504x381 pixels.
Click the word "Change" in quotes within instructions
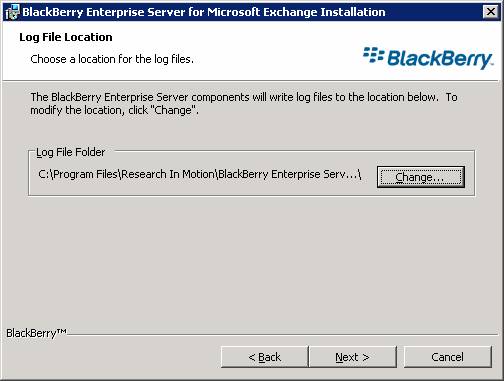click(x=174, y=110)
